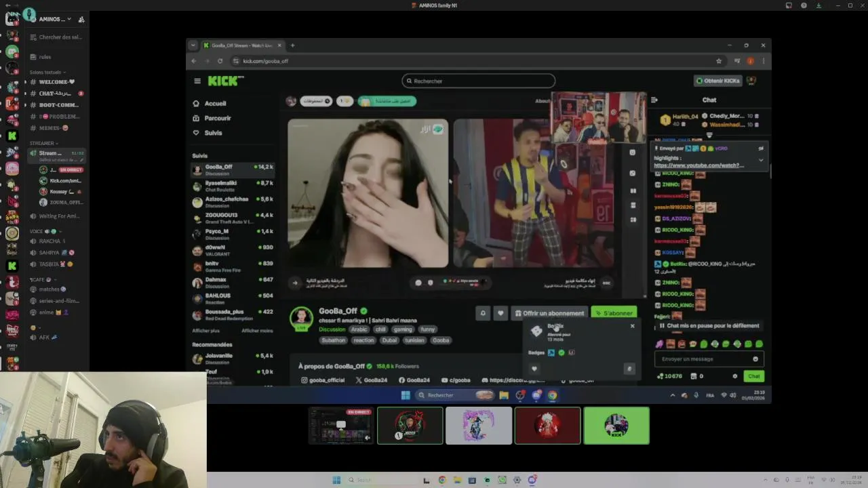868x488 pixels.
Task: Click Afficher plus under followed channels
Action: coord(205,331)
